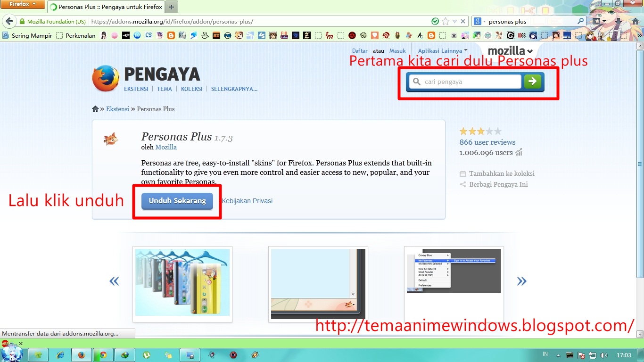Open the hanging skins screenshot thumbnail
Viewport: 644px width, 362px height.
coord(182,284)
